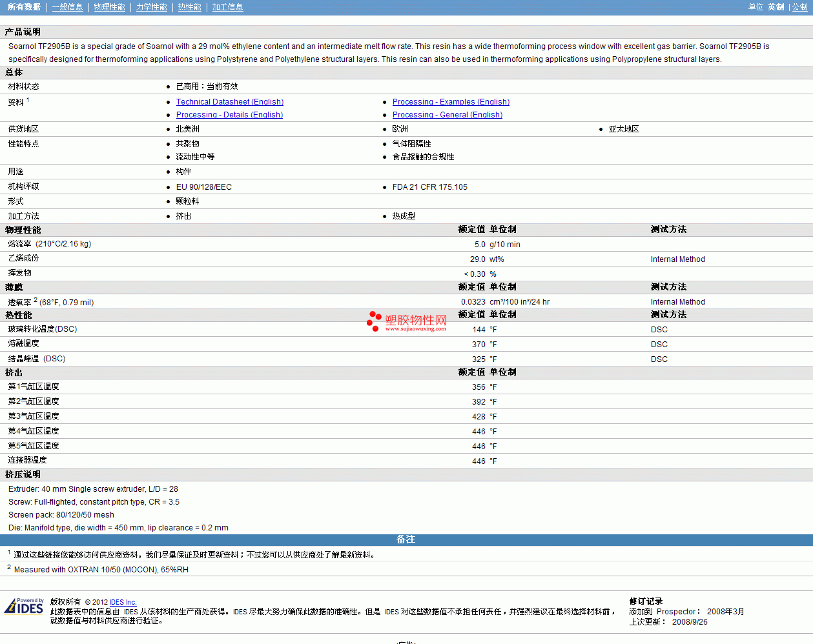The width and height of the screenshot is (813, 644).
Task: Click footnote 1 superscript next to 资料
Action: [28, 100]
